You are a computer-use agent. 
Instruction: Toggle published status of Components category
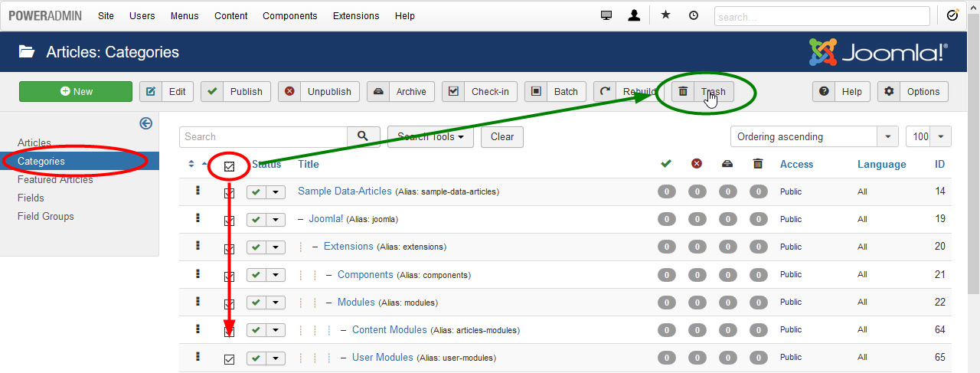(x=256, y=275)
